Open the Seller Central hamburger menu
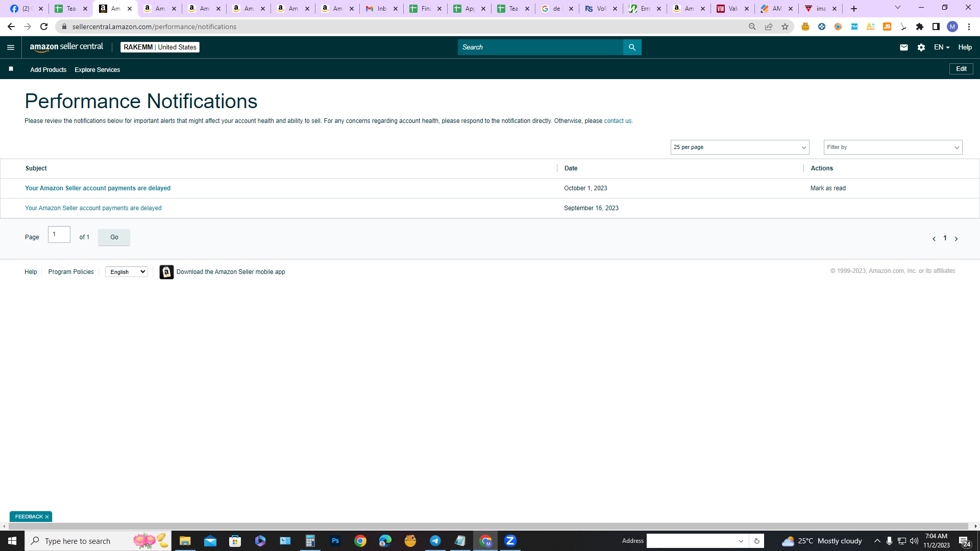The width and height of the screenshot is (980, 551). (x=11, y=47)
